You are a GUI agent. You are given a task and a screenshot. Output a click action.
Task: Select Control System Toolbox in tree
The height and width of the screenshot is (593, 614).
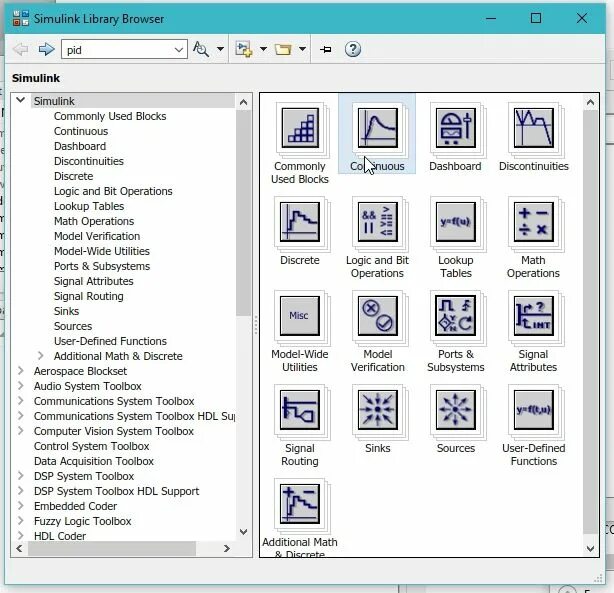pyautogui.click(x=92, y=446)
